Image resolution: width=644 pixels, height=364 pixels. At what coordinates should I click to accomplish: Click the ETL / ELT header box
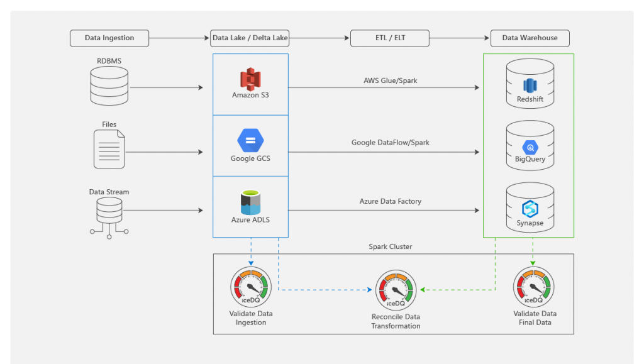390,38
